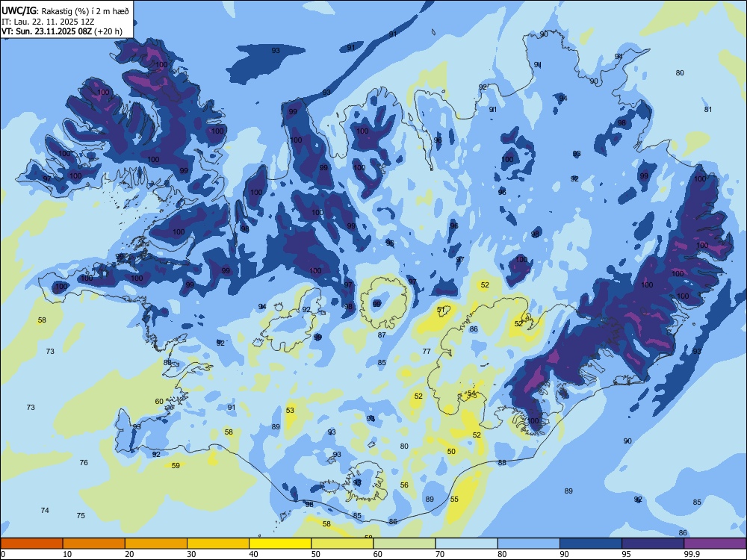Viewport: 747px width, 560px height.
Task: Pick the 20–30 amber legend swatch
Action: pyautogui.click(x=156, y=544)
